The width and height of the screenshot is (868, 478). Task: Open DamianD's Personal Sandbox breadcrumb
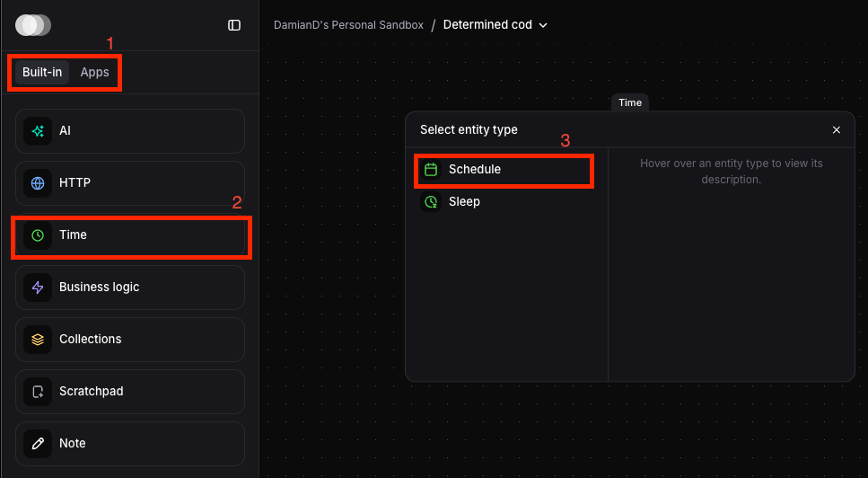[348, 25]
